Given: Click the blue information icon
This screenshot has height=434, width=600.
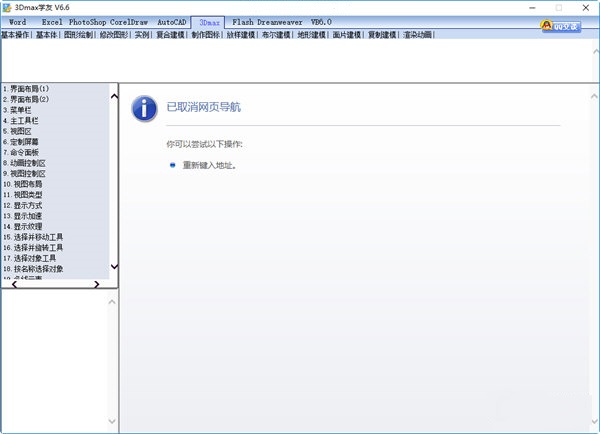Looking at the screenshot, I should click(x=145, y=108).
